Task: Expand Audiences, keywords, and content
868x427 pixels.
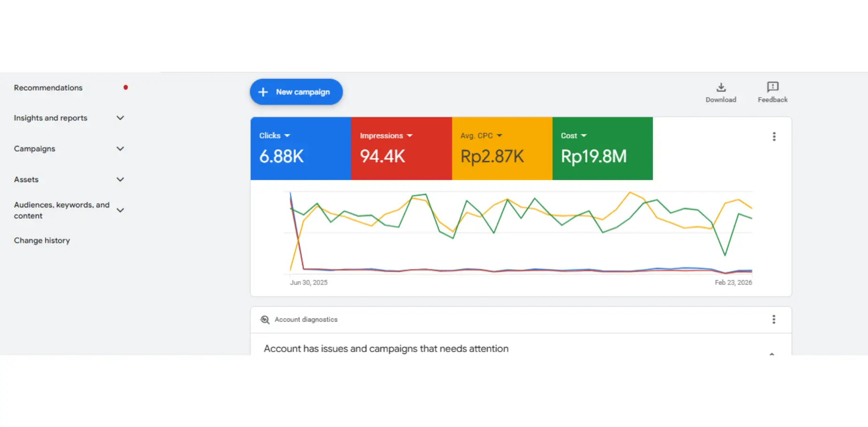Action: click(120, 210)
